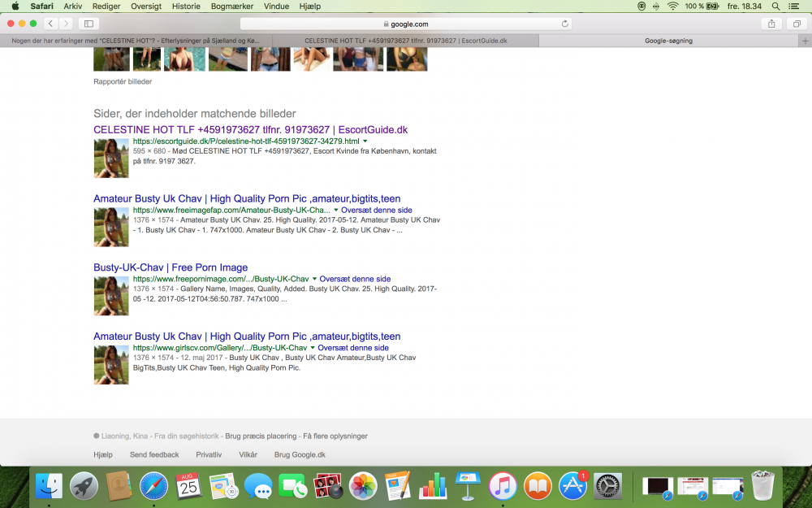Go forward with the Safari forward arrow
The width and height of the screenshot is (812, 508).
pos(66,24)
